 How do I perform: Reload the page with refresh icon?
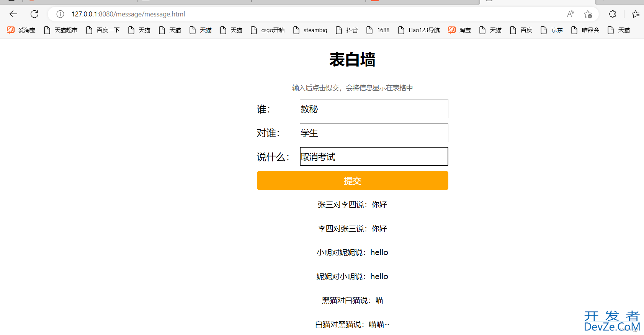click(34, 14)
